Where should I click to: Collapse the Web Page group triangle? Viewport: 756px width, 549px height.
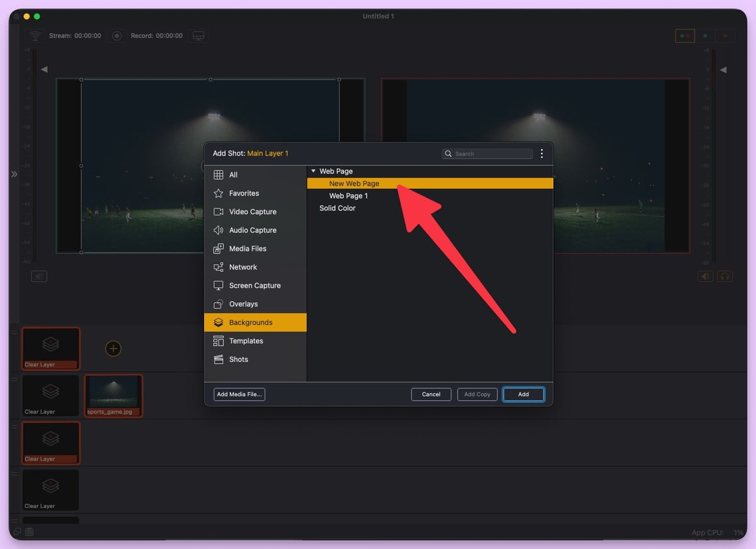[x=313, y=171]
